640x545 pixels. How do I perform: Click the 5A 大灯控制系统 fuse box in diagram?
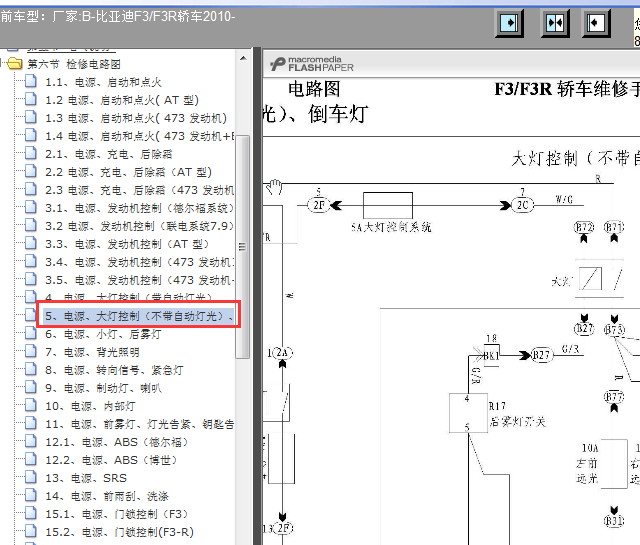click(x=388, y=205)
